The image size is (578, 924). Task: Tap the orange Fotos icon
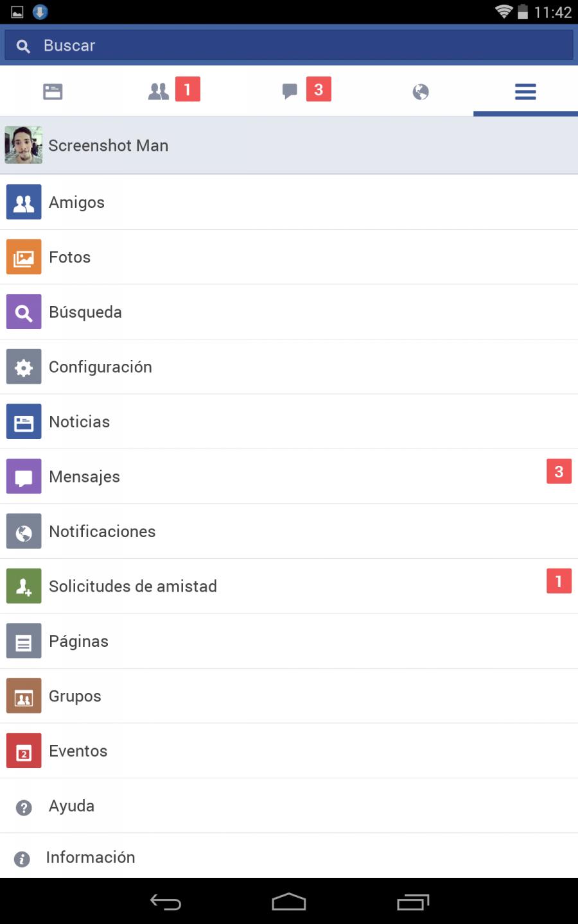(24, 257)
